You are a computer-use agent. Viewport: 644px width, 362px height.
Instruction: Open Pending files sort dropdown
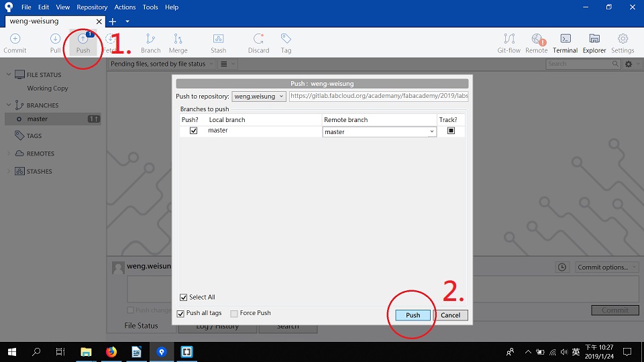[x=162, y=64]
